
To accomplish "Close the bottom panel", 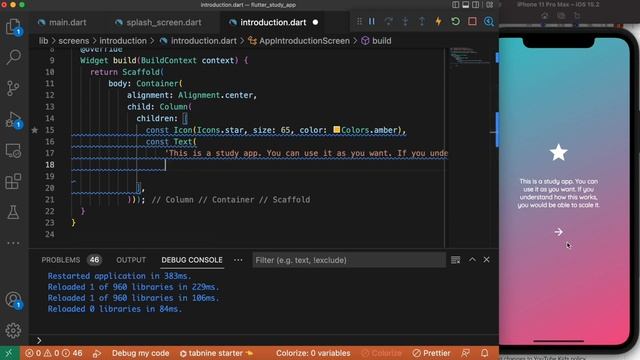I will [487, 260].
